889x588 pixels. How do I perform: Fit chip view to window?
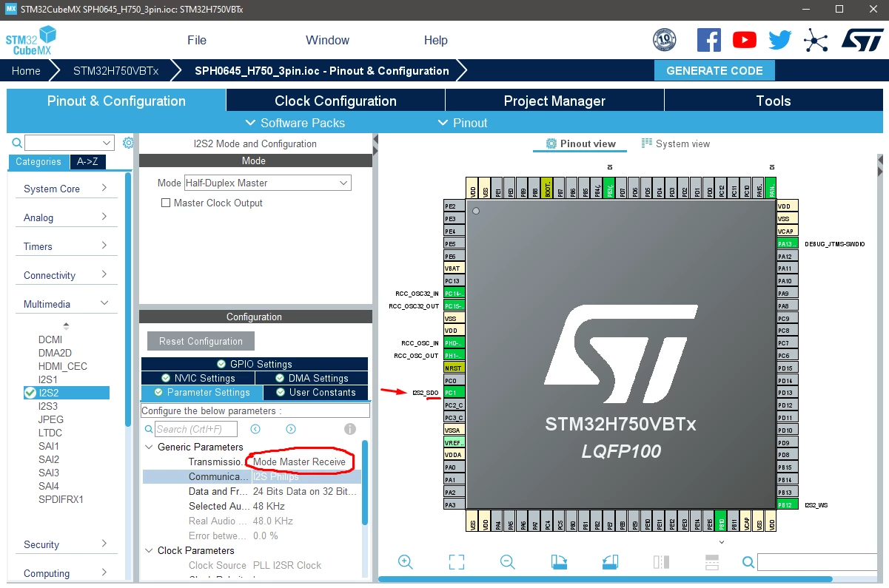pos(457,562)
